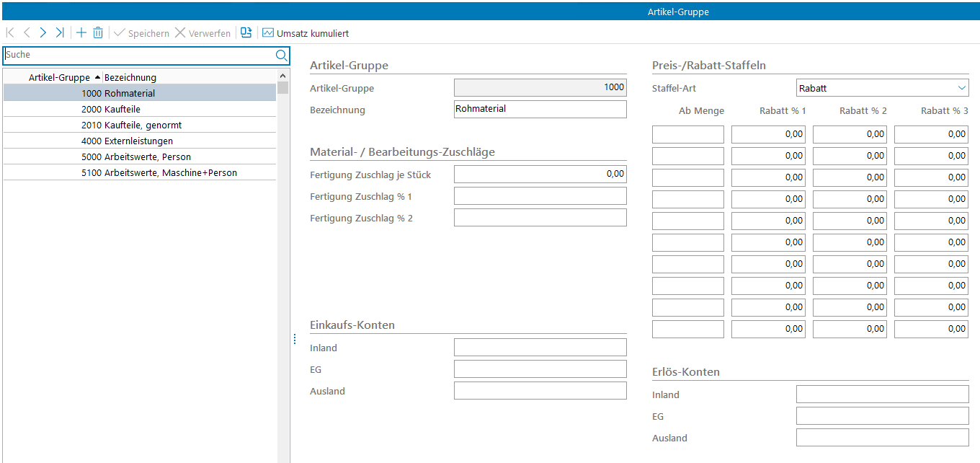Add a new Artikel-Gruppe with plus icon
The width and height of the screenshot is (980, 463).
(x=81, y=33)
